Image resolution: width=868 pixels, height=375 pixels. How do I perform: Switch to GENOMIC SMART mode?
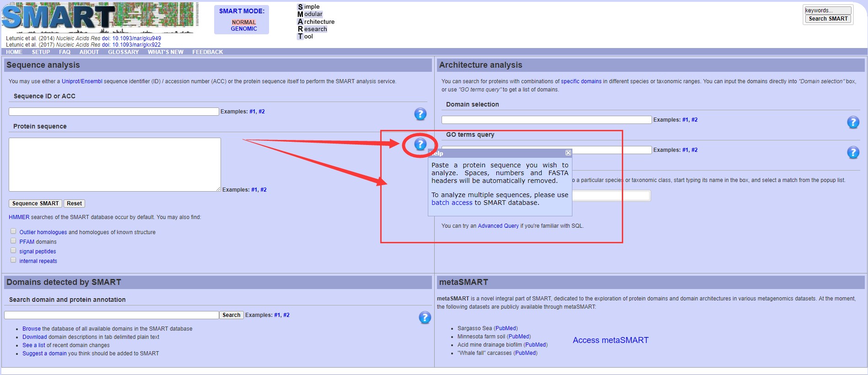click(x=244, y=29)
